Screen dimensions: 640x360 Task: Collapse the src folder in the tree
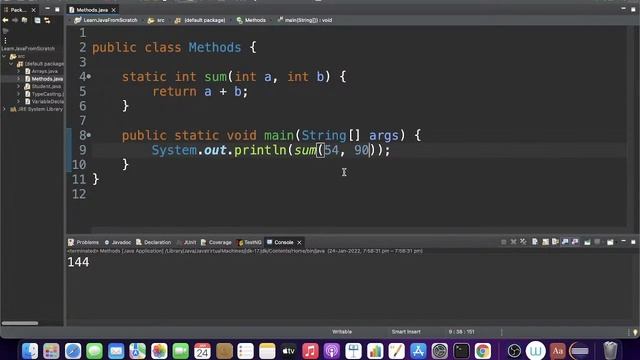click(x=4, y=56)
